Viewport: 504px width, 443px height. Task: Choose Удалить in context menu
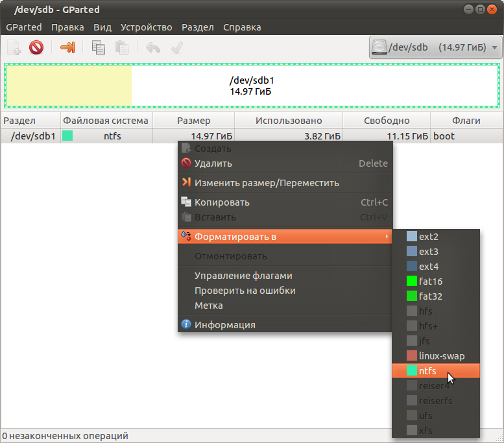(x=285, y=163)
